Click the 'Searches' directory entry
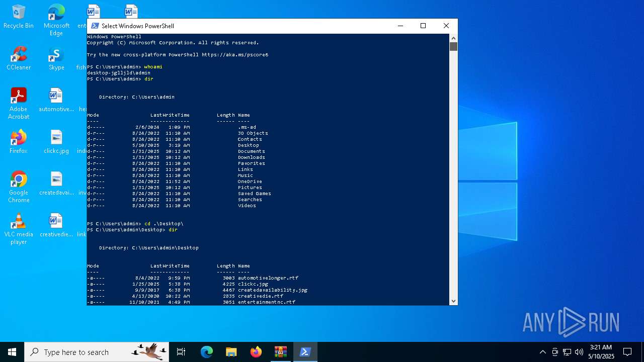Screen dimensions: 644x362 [x=250, y=200]
